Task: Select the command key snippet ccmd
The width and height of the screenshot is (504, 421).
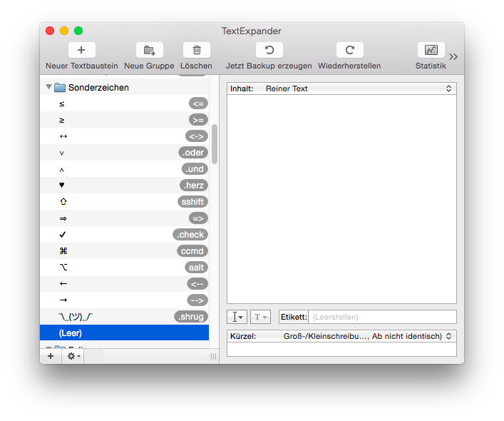Action: pyautogui.click(x=125, y=251)
